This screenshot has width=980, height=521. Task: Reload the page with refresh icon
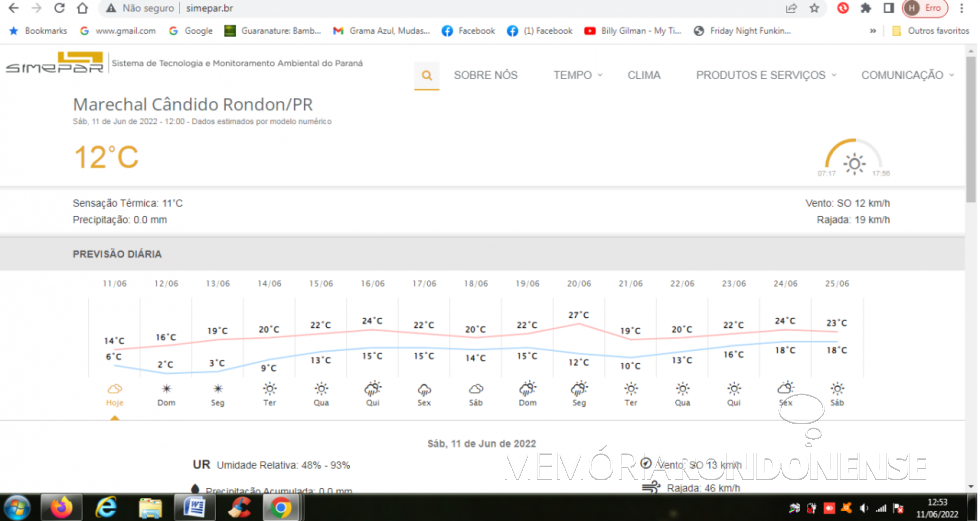pyautogui.click(x=59, y=8)
